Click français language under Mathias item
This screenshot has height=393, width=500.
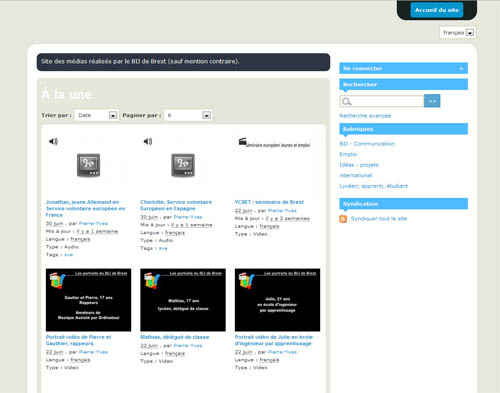click(x=175, y=353)
